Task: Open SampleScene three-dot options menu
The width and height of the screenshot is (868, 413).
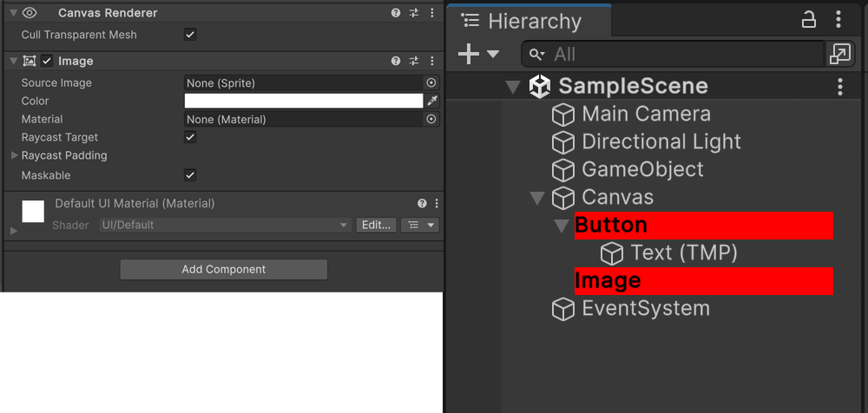Action: [840, 87]
